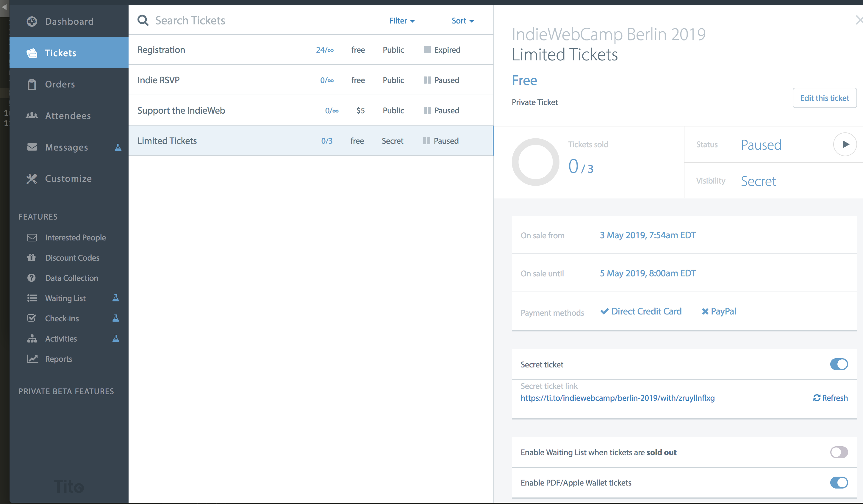The height and width of the screenshot is (504, 863).
Task: Click the on sale from date 3 May 2019
Action: point(648,235)
